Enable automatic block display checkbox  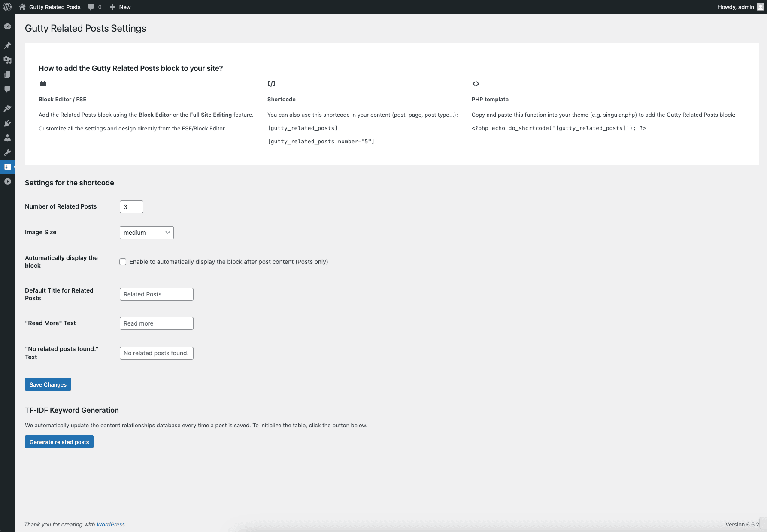click(123, 262)
